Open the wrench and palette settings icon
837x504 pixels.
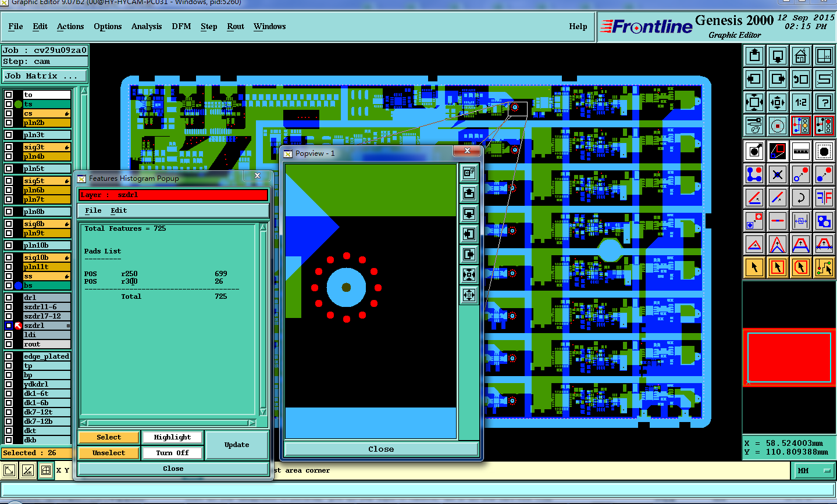(x=754, y=125)
